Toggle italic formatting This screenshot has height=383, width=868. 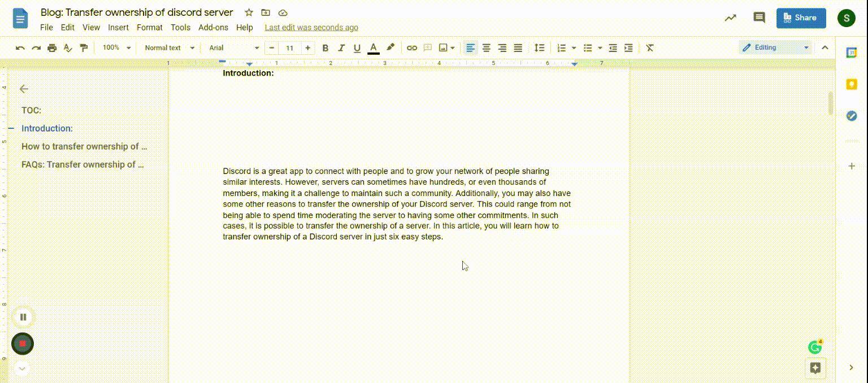point(341,48)
